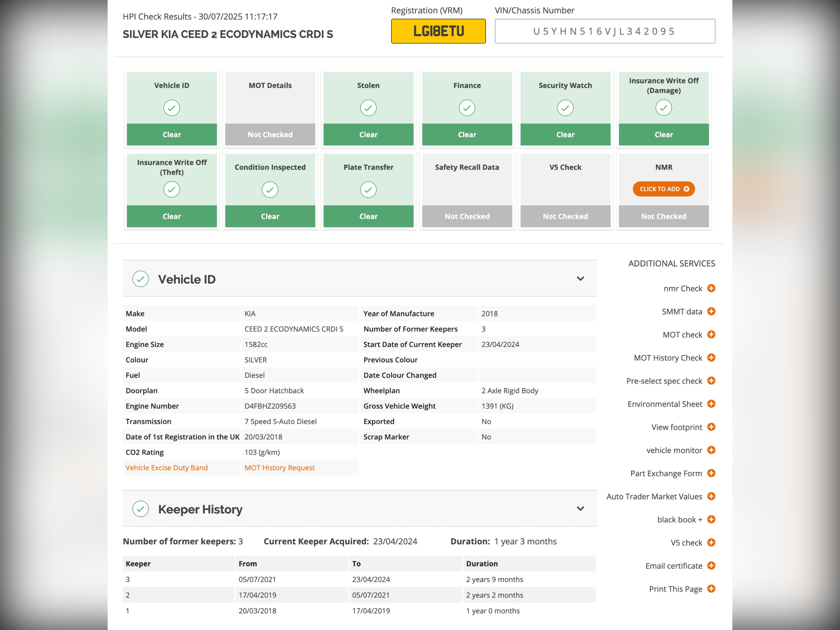Click plus icon next to SMMT data
Image resolution: width=840 pixels, height=630 pixels.
[711, 311]
